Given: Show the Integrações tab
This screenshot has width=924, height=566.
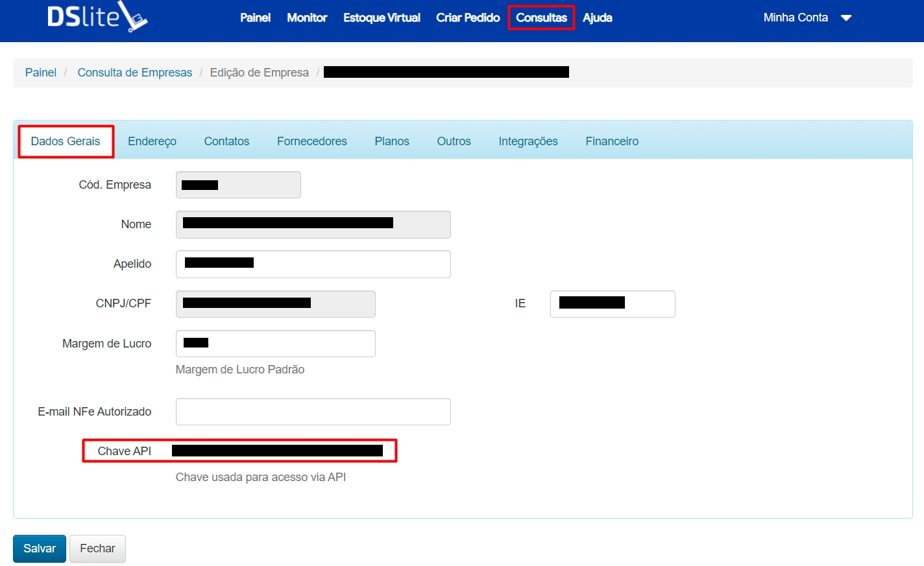Looking at the screenshot, I should [x=528, y=141].
